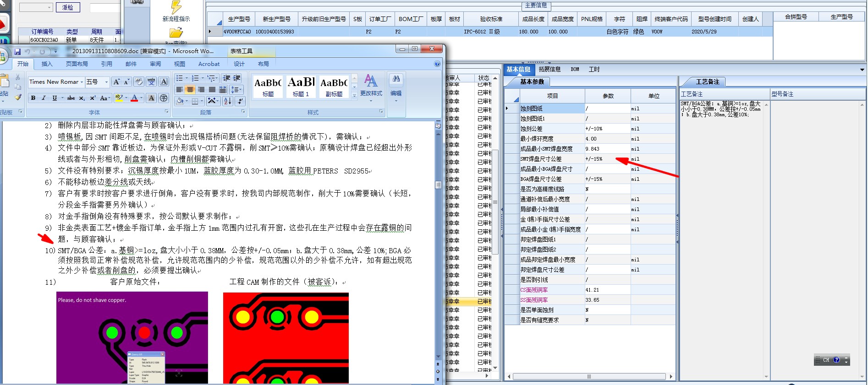The height and width of the screenshot is (385, 868).
Task: Open the Acrobat ribbon tab
Action: (x=209, y=64)
